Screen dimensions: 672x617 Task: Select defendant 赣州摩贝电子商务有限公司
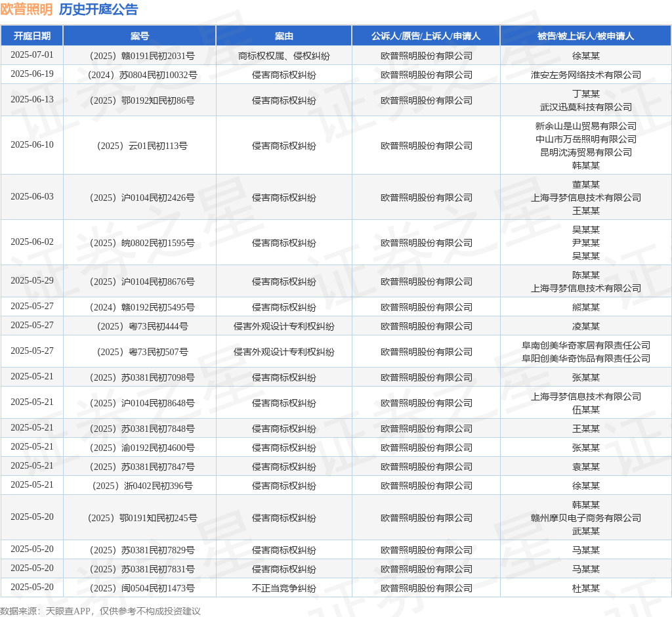(x=586, y=518)
